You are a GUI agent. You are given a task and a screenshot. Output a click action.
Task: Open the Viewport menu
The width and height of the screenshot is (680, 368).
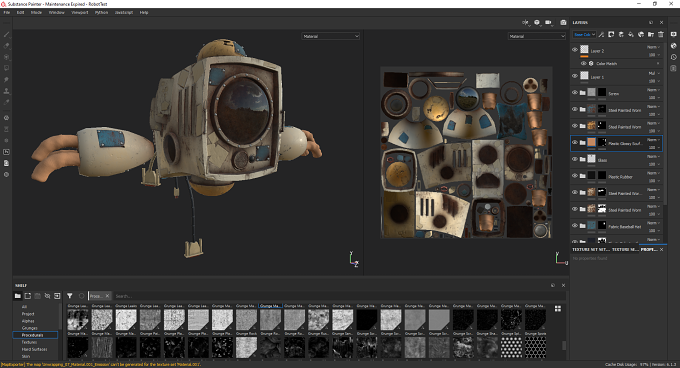(80, 13)
